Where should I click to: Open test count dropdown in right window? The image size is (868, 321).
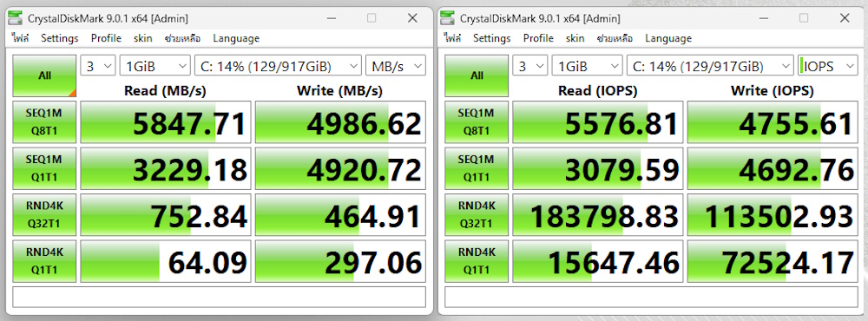pos(530,66)
